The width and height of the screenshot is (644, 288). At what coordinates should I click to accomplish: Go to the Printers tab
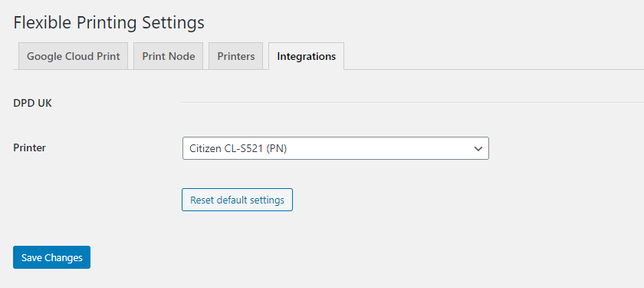[x=236, y=56]
